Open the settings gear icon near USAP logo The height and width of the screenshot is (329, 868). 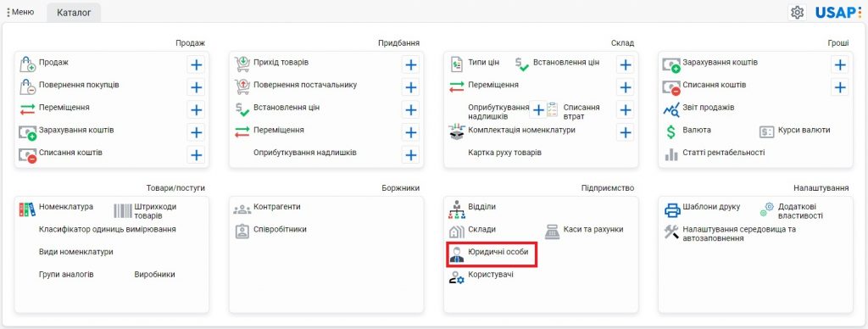(x=797, y=12)
